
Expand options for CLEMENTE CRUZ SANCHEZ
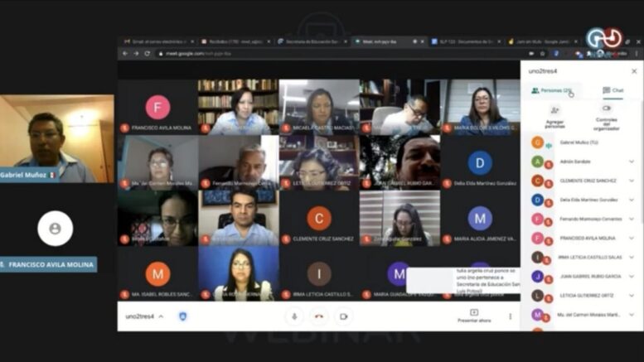tap(632, 181)
